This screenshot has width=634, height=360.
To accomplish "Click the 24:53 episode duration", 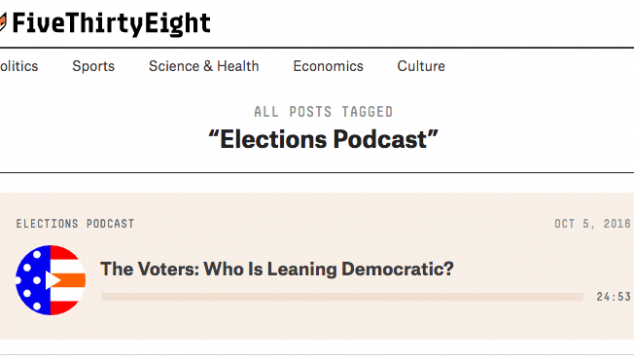I will click(613, 297).
